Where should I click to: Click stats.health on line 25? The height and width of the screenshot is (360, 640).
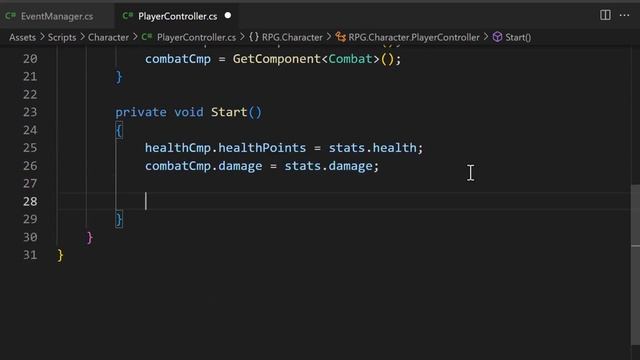pos(372,148)
